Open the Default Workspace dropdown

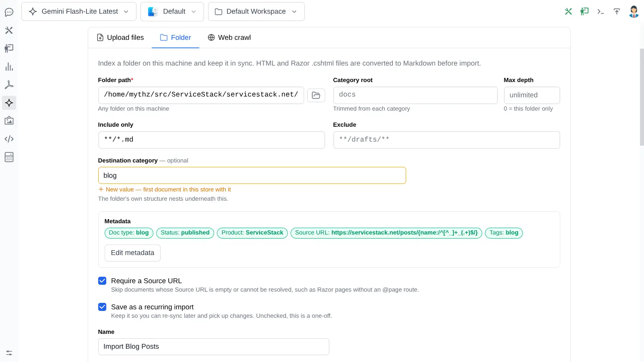(256, 11)
